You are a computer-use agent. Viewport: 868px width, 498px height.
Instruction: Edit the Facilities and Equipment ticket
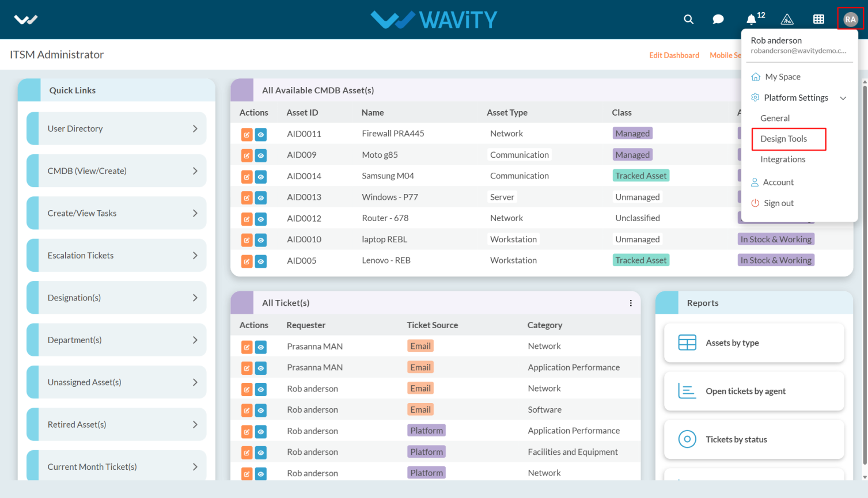pyautogui.click(x=247, y=453)
